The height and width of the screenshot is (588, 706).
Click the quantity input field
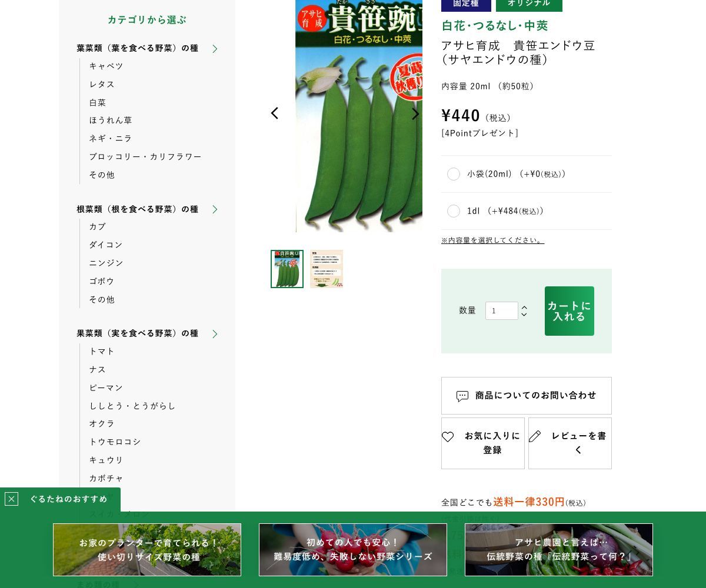502,310
